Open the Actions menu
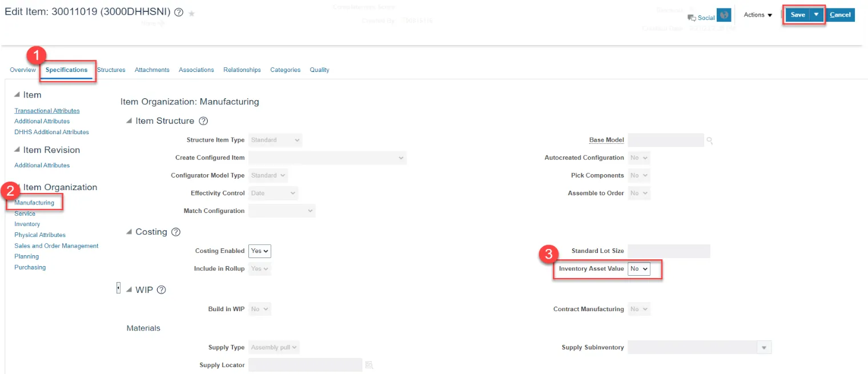This screenshot has width=868, height=374. [x=758, y=15]
